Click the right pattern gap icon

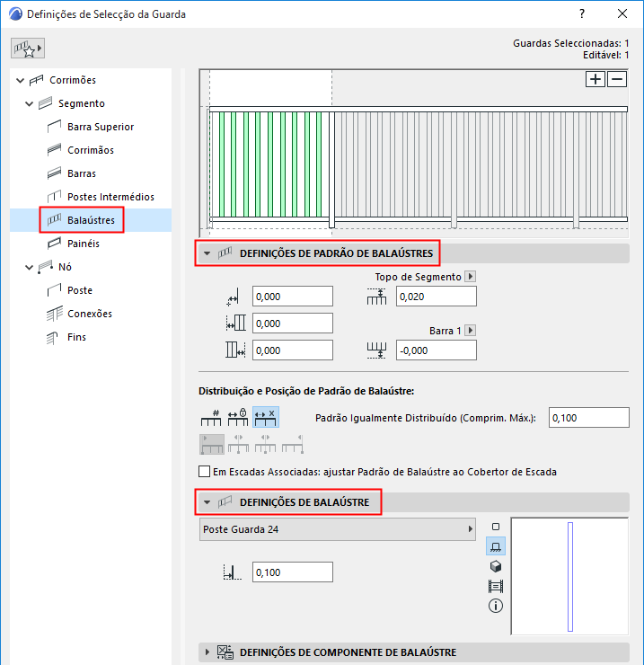[x=235, y=350]
